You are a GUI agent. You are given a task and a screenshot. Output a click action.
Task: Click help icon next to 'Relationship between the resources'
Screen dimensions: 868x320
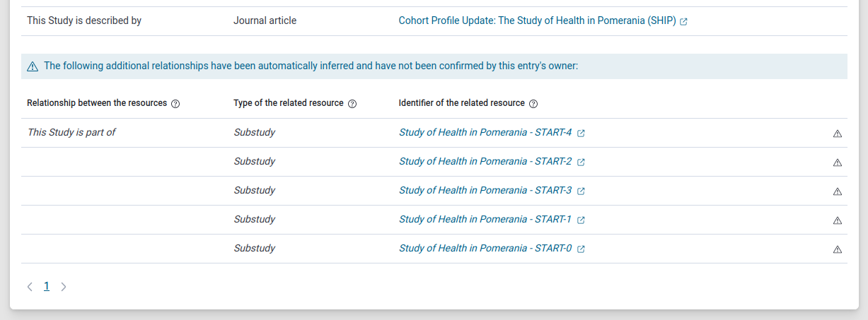(175, 104)
